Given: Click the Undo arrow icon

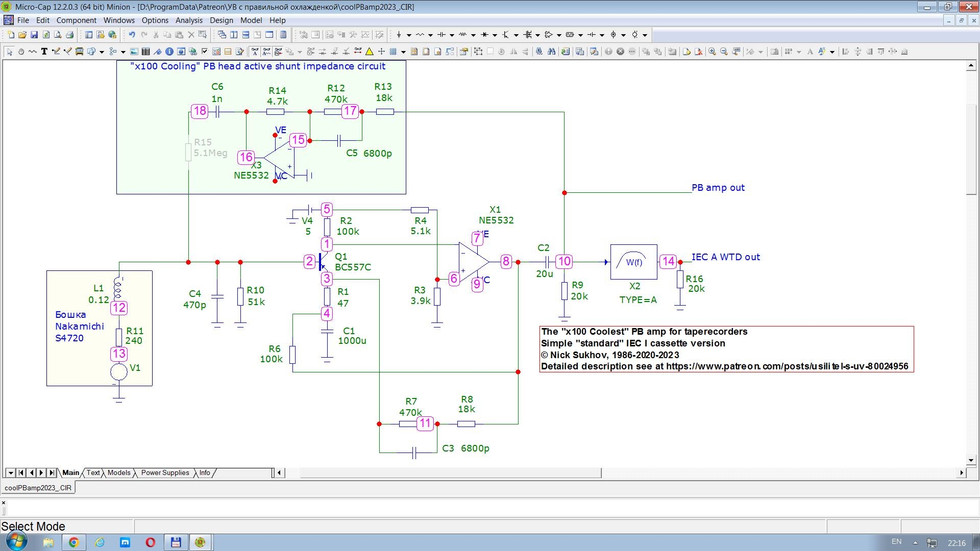Looking at the screenshot, I should click(x=132, y=35).
